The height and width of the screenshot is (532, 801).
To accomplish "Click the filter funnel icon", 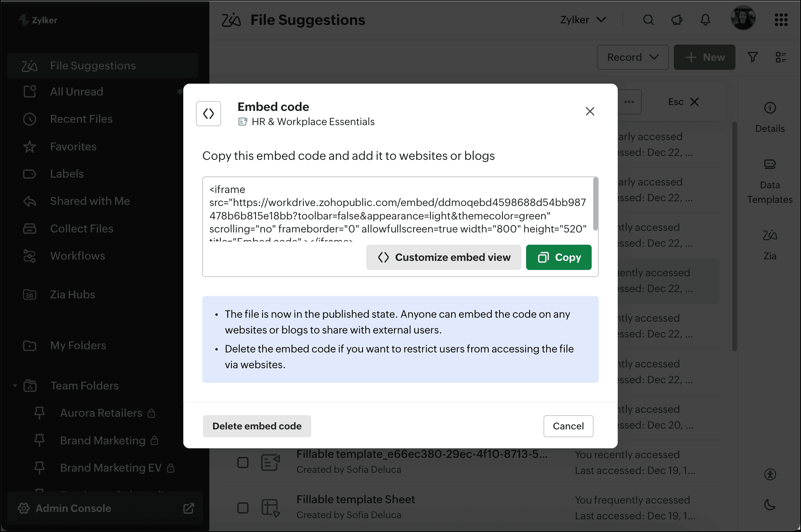I will click(753, 57).
